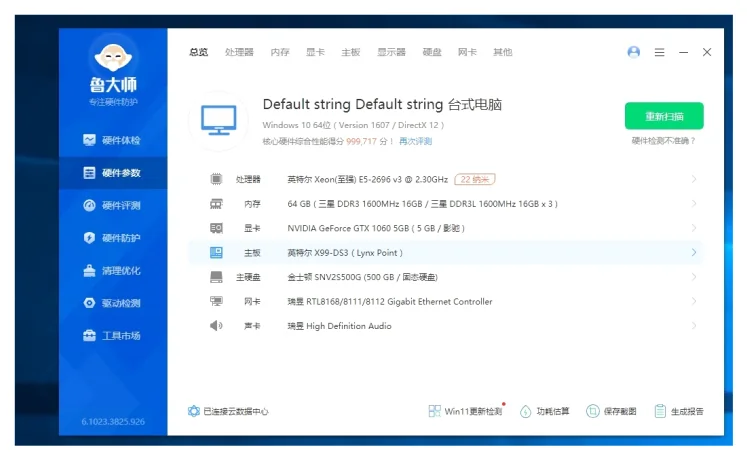This screenshot has width=747, height=460.
Task: Open 功耗估算 power estimate
Action: (544, 411)
